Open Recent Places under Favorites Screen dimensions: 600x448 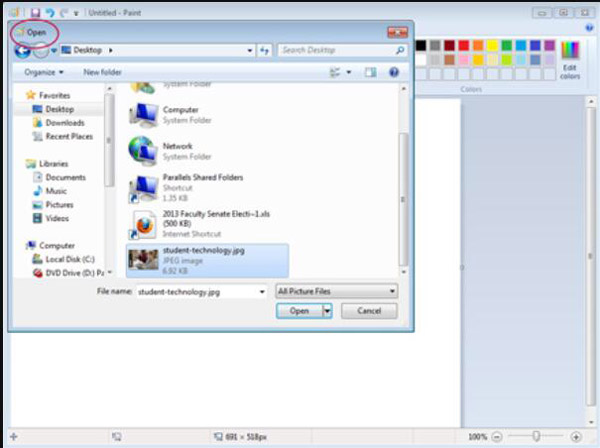point(69,137)
